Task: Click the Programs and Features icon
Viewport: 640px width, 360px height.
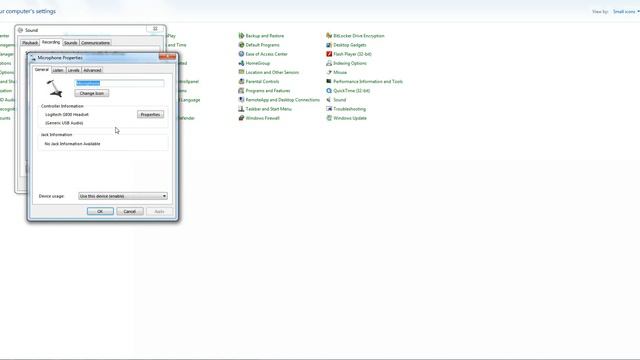Action: point(241,91)
